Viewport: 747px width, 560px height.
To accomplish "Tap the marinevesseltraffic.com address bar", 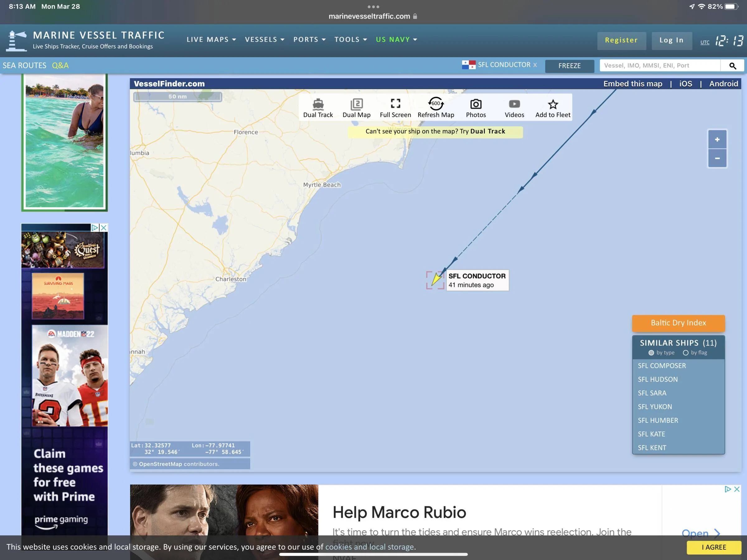I will 373,16.
